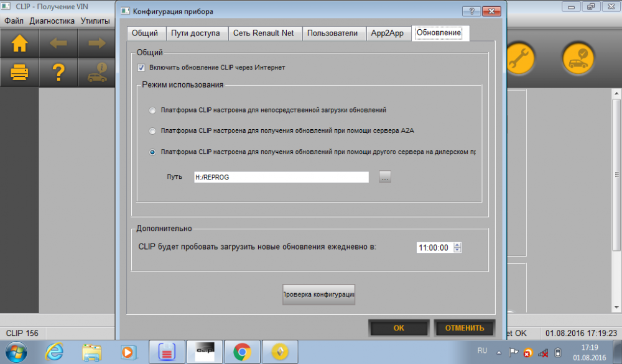Click the H:/REPROG path input field
The height and width of the screenshot is (364, 622).
coord(281,177)
